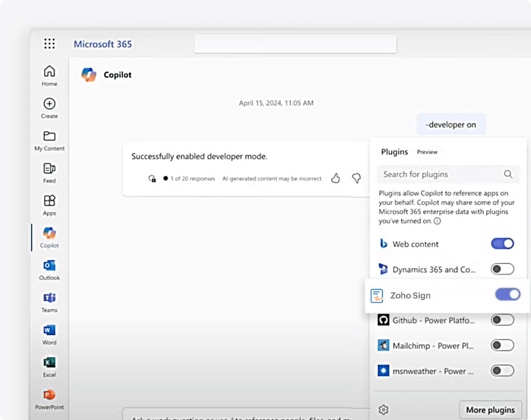
Task: Click the Copilot page title text
Action: pos(117,75)
